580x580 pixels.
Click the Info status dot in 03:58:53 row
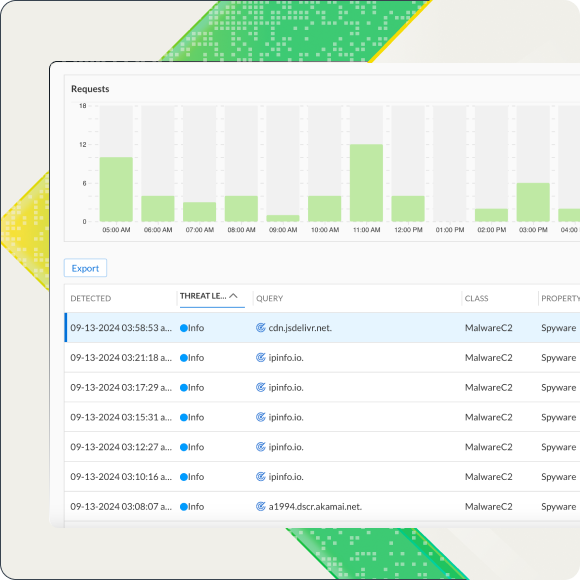(x=184, y=328)
